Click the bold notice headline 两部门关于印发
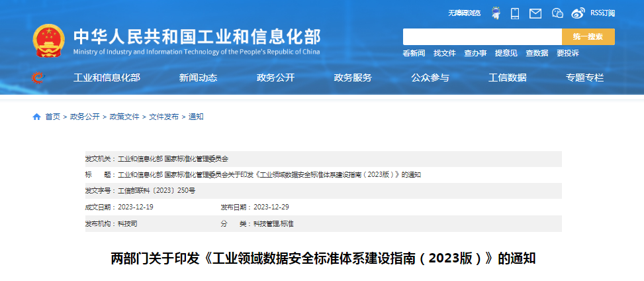Image resolution: width=644 pixels, height=281 pixels. tap(324, 258)
